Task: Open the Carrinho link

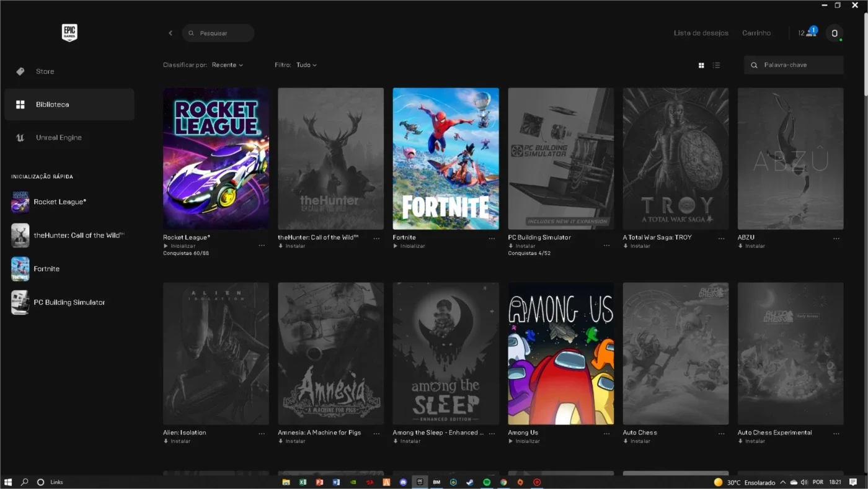Action: [756, 33]
